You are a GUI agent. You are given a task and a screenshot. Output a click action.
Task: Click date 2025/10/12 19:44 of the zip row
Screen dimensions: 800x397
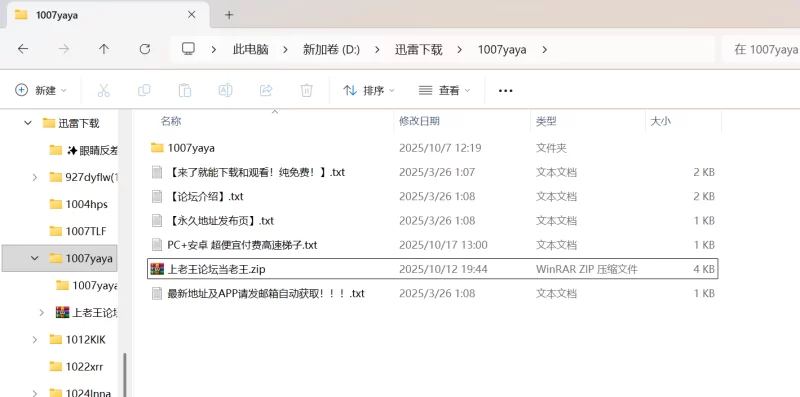[x=443, y=269]
